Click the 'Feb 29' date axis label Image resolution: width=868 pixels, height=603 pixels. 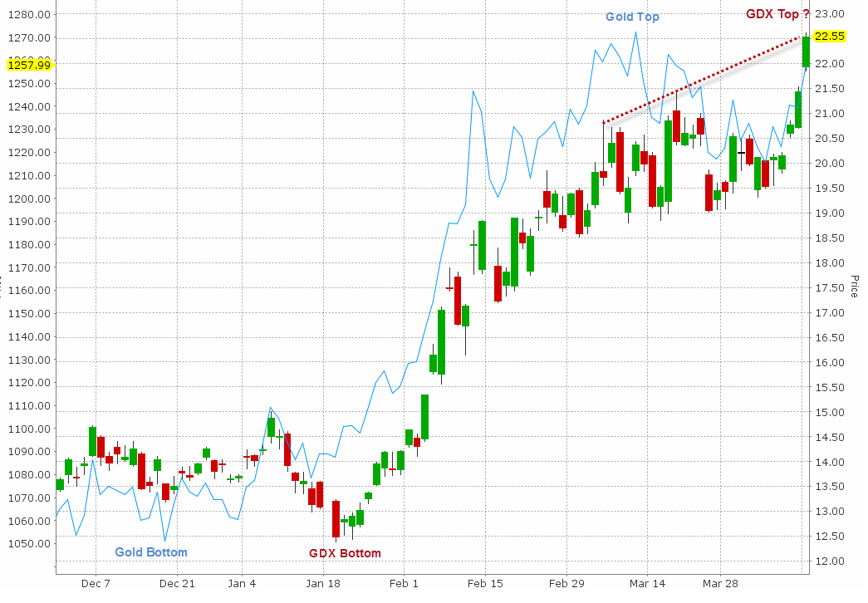click(x=566, y=584)
